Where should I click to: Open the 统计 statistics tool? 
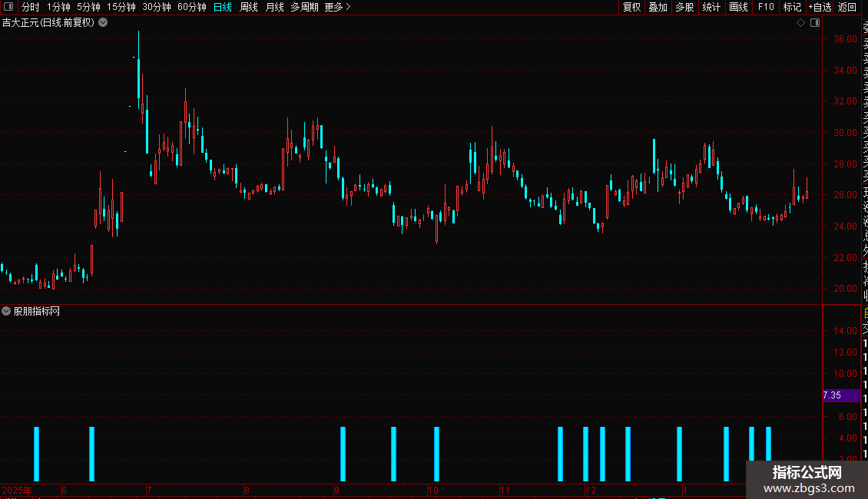tap(711, 7)
